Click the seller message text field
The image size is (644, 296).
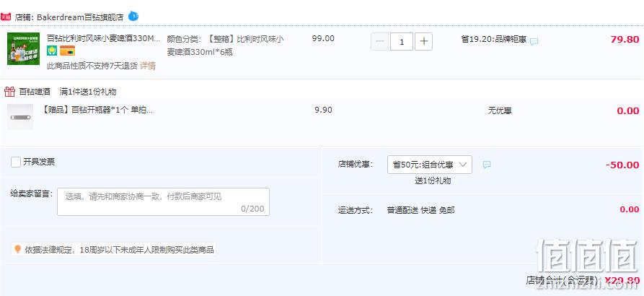tap(163, 202)
